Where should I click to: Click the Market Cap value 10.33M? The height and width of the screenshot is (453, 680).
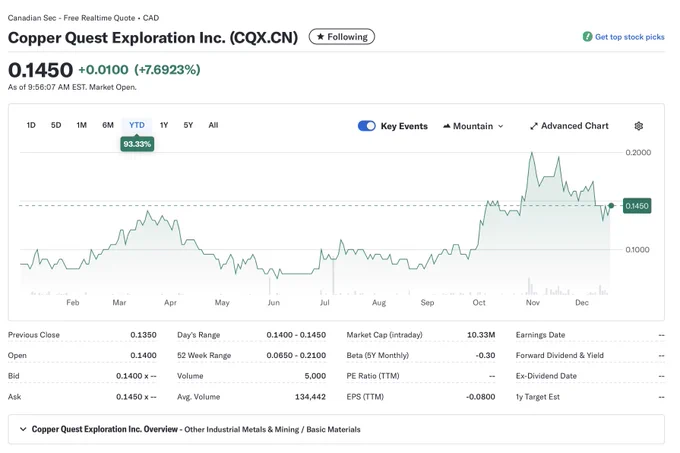(x=481, y=335)
